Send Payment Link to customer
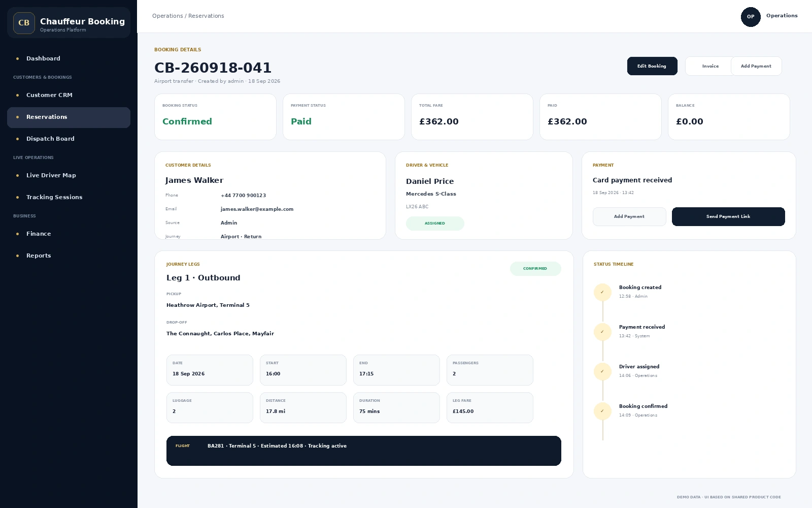Image resolution: width=812 pixels, height=508 pixels. point(728,216)
